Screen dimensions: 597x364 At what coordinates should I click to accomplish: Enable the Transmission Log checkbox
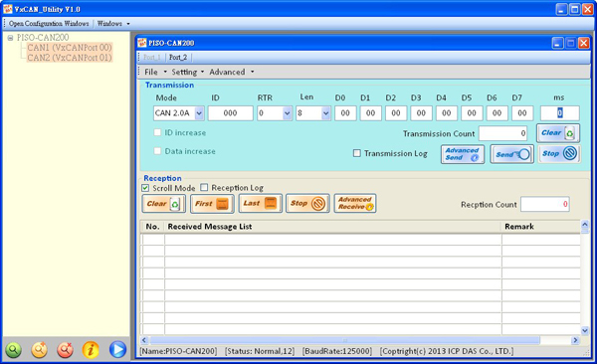pyautogui.click(x=357, y=153)
